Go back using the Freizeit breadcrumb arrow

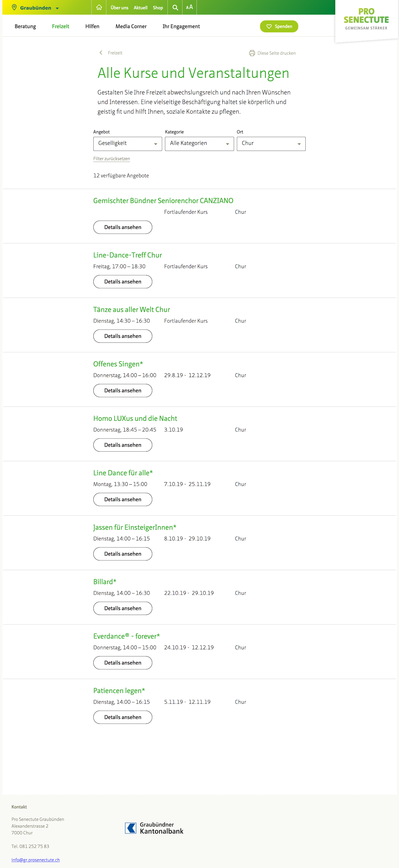point(101,53)
